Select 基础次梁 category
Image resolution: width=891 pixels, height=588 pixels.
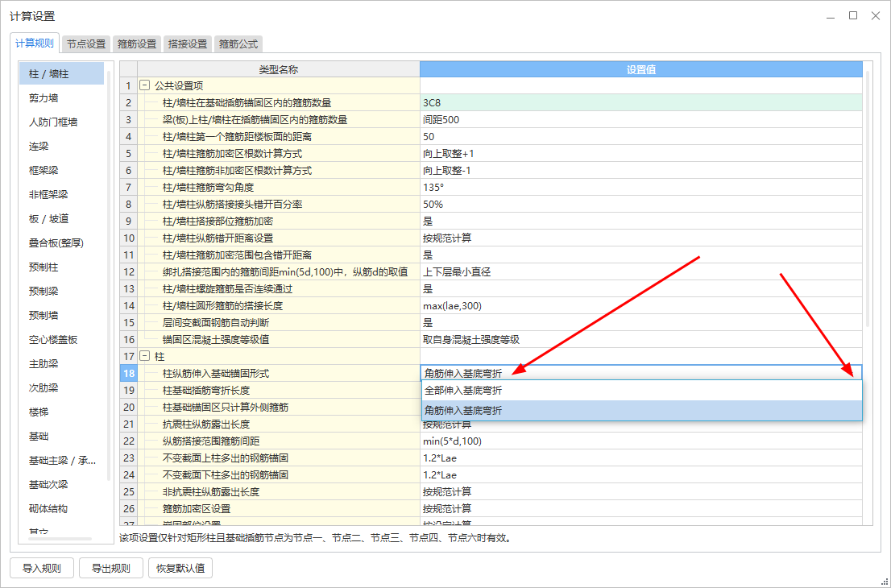pos(62,485)
